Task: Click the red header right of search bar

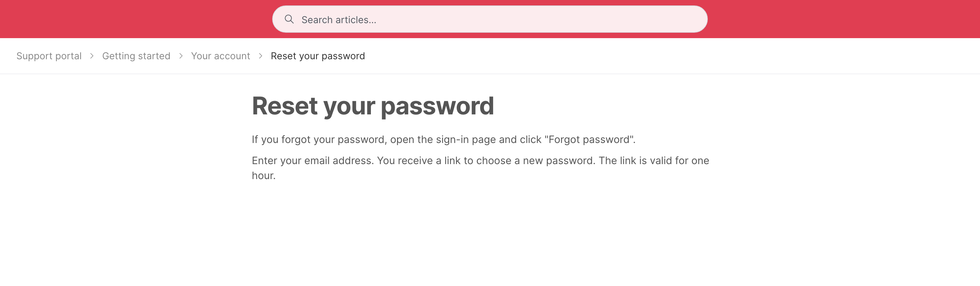Action: (x=844, y=19)
